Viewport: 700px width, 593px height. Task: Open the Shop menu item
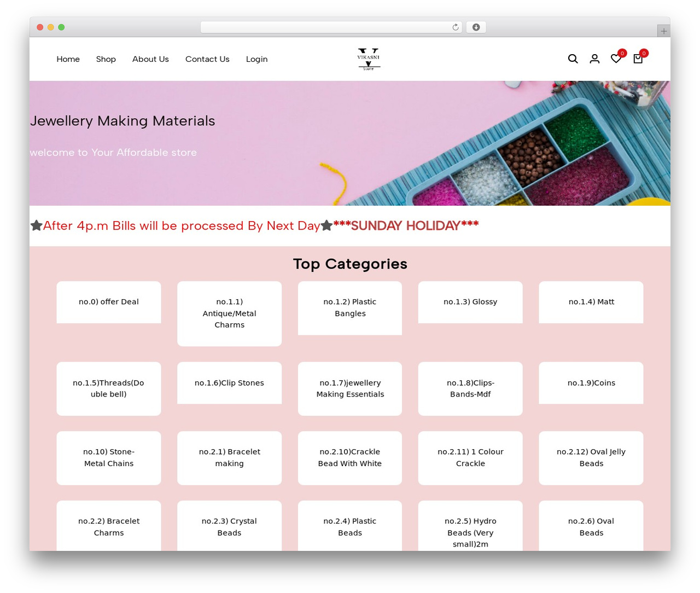coord(106,59)
